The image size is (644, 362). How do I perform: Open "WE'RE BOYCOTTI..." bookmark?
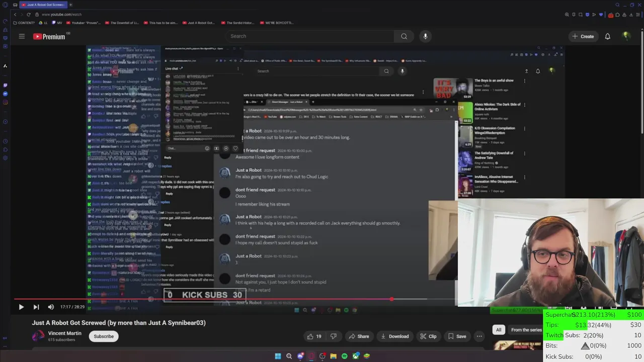point(276,23)
